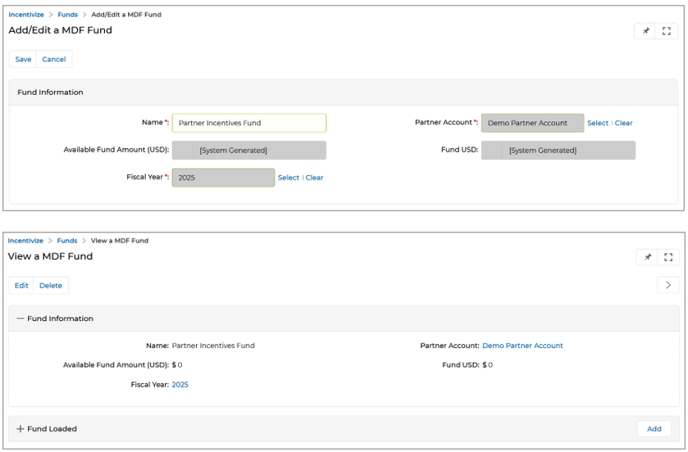Cancel the fund edit
Screen dimensions: 688x452
coord(54,60)
